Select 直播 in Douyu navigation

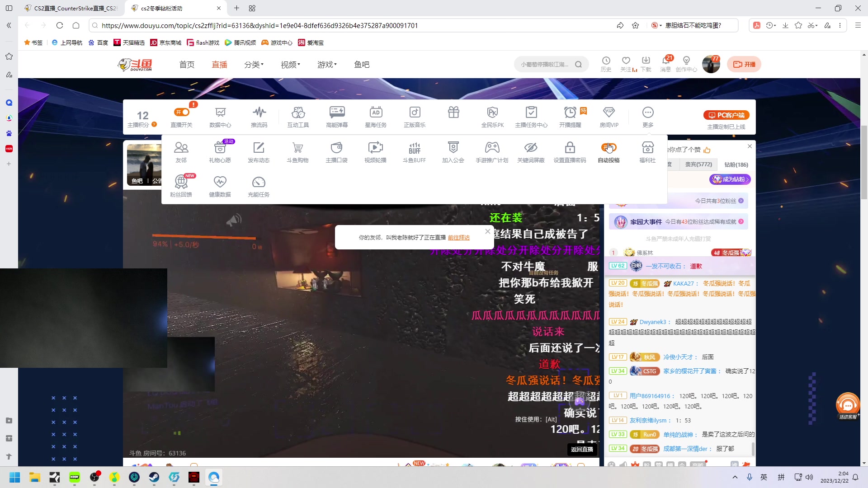pyautogui.click(x=219, y=65)
